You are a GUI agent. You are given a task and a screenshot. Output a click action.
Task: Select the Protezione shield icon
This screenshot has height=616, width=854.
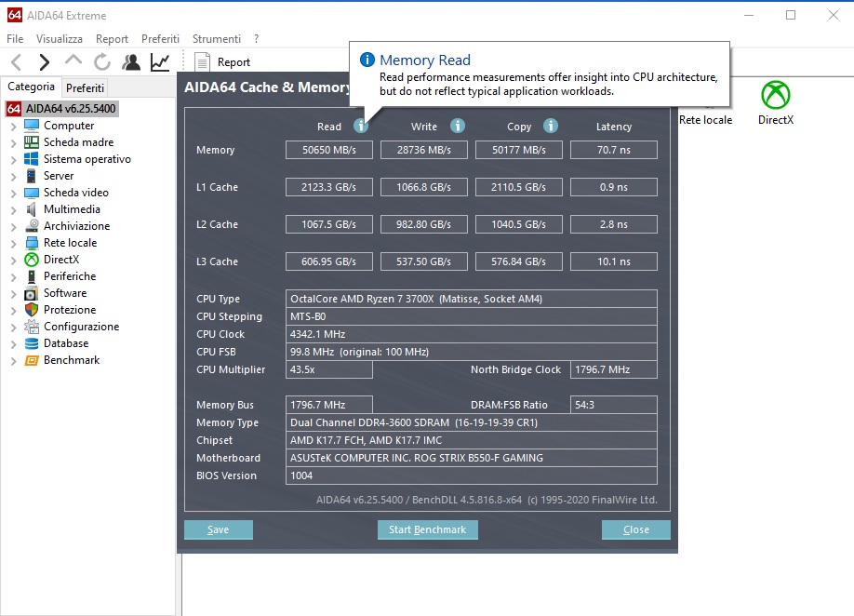pos(32,310)
